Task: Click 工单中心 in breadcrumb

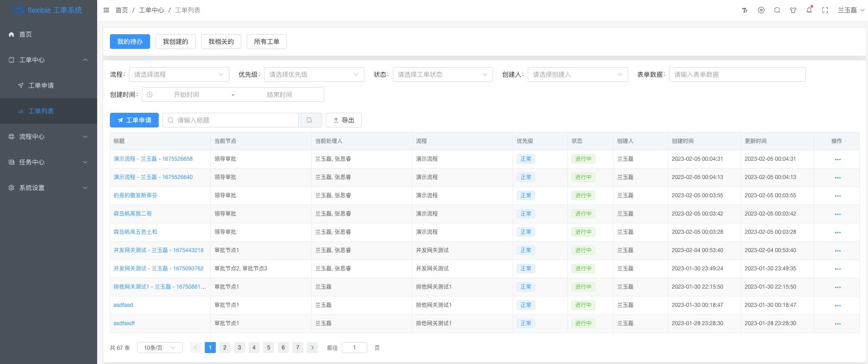Action: click(x=151, y=10)
